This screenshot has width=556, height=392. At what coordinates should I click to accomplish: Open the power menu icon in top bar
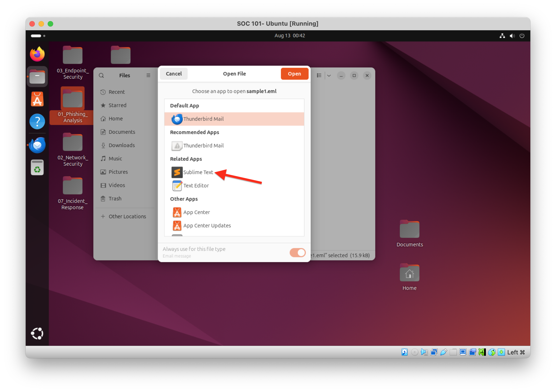[522, 36]
